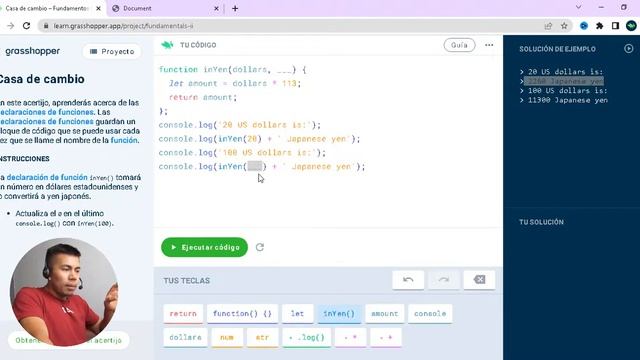Click the '20 US dollars is:' output line
The height and width of the screenshot is (360, 640).
(565, 71)
